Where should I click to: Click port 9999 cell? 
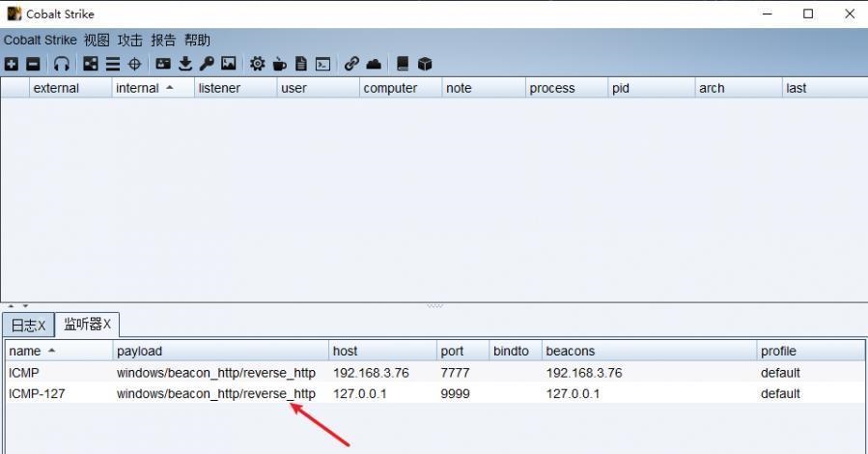coord(462,394)
